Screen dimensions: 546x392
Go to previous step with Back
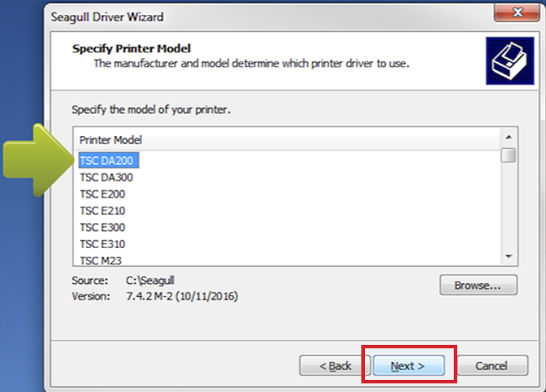click(335, 366)
